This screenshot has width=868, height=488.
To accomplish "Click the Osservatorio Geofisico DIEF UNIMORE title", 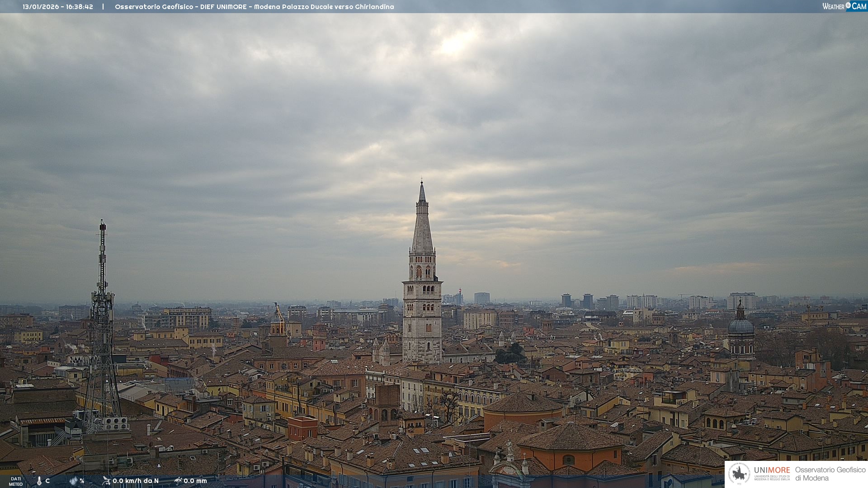I will click(x=254, y=7).
